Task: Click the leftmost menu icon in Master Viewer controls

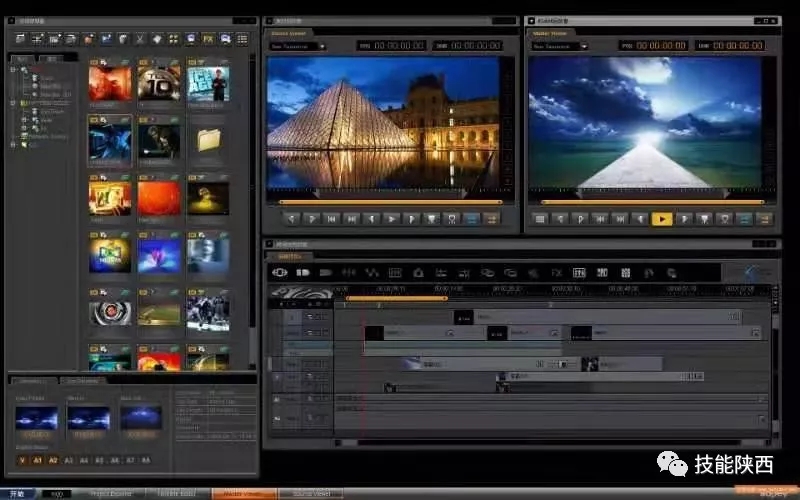Action: click(540, 218)
